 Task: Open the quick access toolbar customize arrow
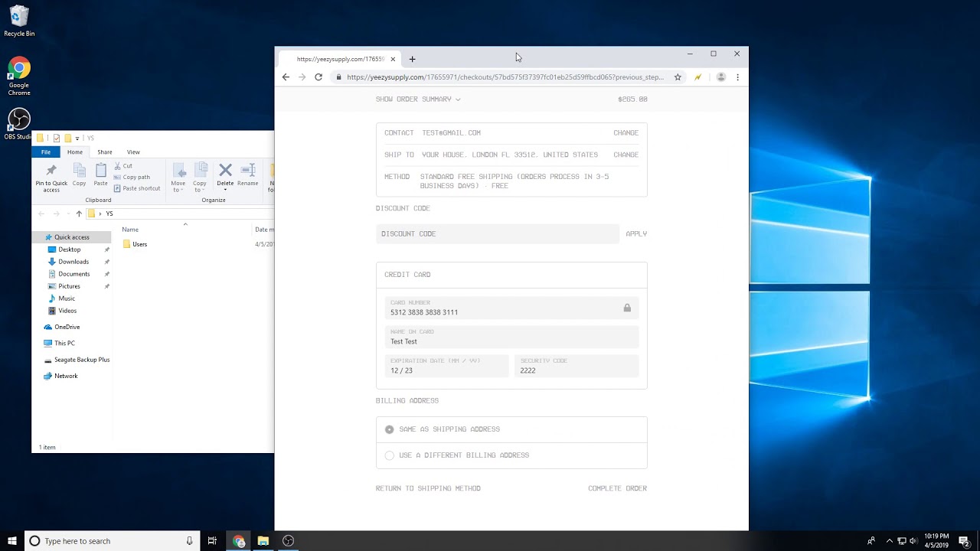77,139
